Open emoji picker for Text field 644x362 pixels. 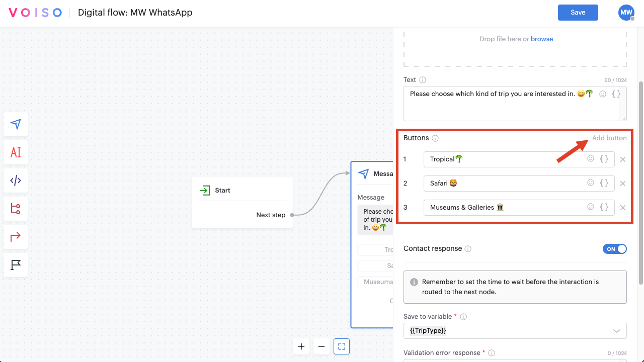tap(603, 94)
